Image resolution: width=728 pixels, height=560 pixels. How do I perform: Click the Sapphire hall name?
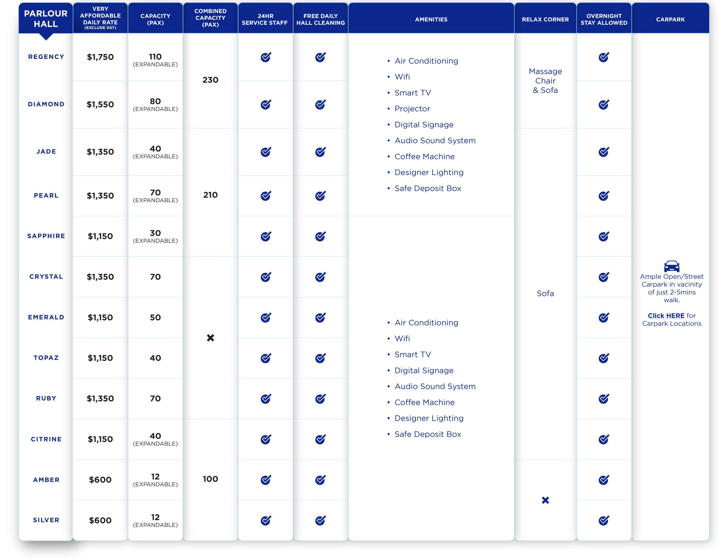coord(46,236)
